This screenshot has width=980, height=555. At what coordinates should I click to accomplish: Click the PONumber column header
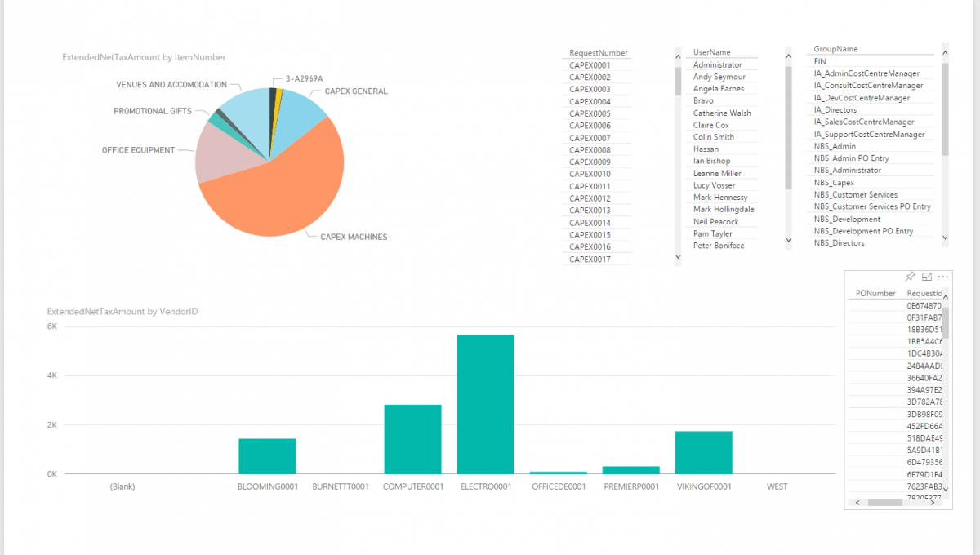(x=877, y=292)
